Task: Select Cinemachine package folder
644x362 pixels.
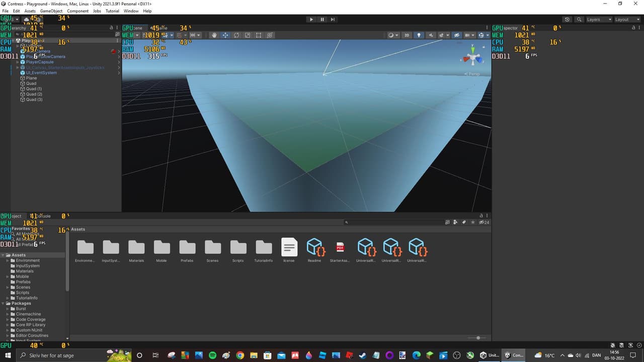Action: (x=28, y=314)
